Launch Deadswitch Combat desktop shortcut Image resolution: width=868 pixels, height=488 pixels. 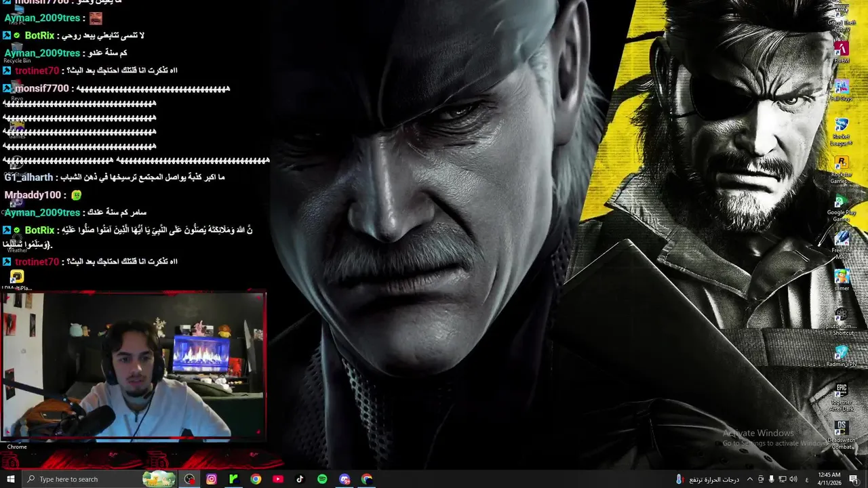coord(842,435)
